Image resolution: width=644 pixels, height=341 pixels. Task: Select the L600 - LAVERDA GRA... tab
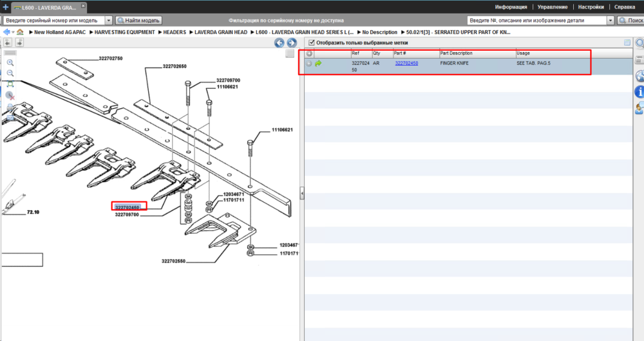click(48, 7)
